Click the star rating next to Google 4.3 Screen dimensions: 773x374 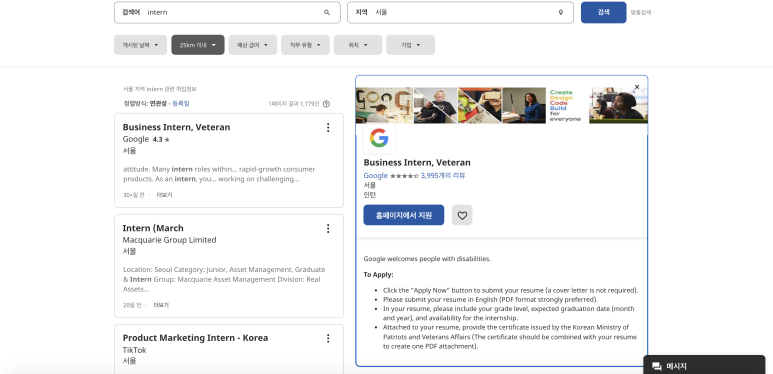[167, 140]
